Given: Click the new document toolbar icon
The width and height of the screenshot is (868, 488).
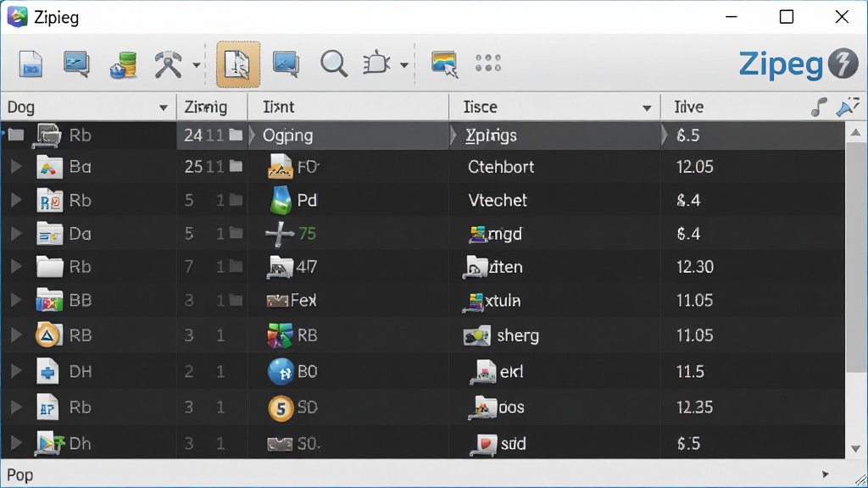Looking at the screenshot, I should (x=31, y=64).
